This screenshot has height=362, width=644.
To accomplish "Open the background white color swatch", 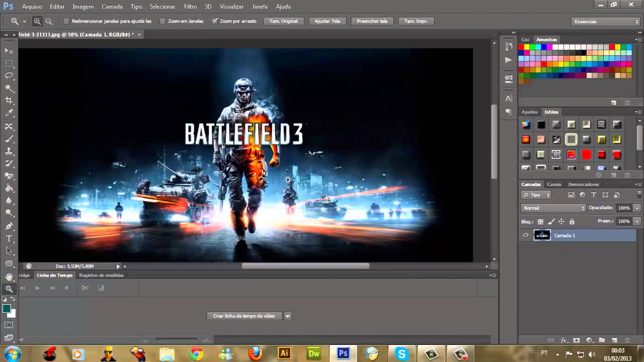I will [12, 314].
